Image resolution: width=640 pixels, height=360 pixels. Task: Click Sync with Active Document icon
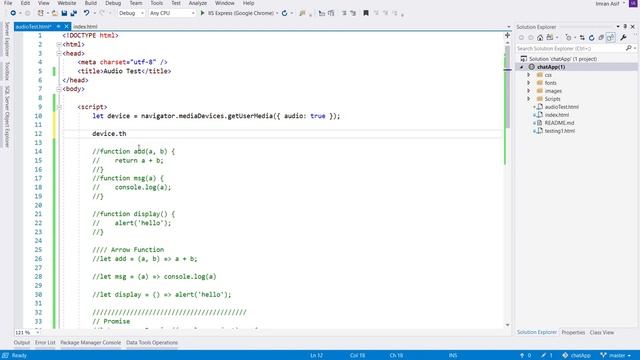(x=582, y=38)
